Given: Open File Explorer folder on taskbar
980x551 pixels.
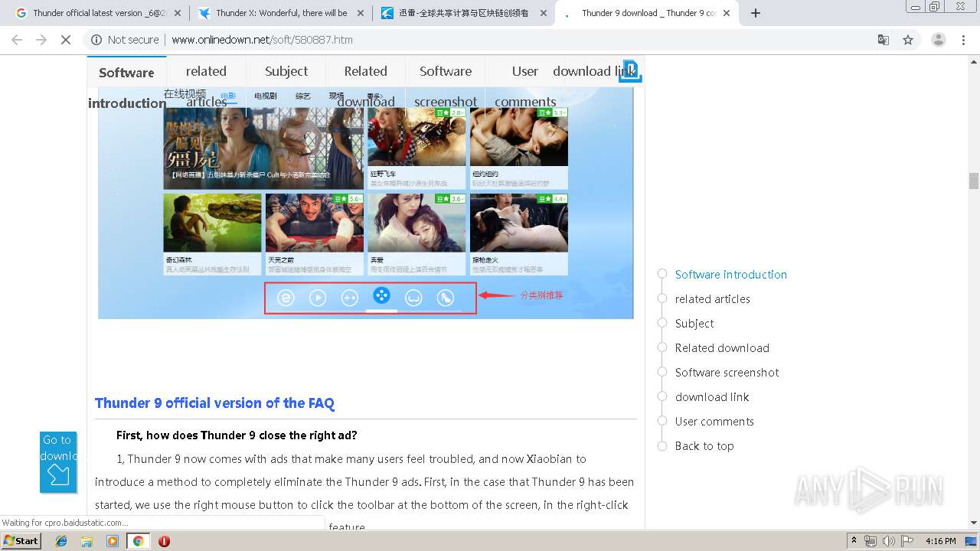Looking at the screenshot, I should click(x=87, y=541).
